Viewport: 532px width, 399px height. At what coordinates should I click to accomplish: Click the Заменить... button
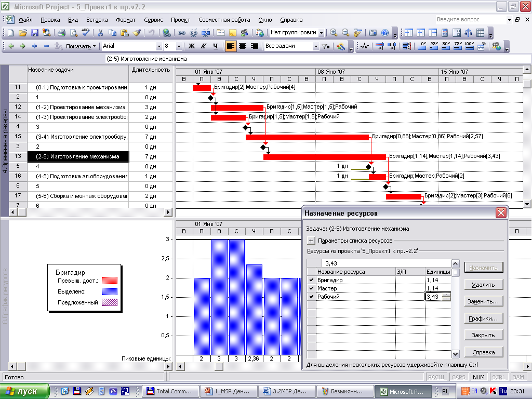tap(483, 301)
